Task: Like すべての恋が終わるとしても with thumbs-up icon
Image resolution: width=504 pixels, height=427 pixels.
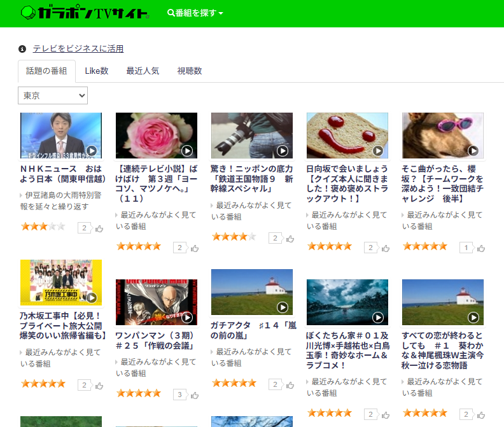Action: (481, 416)
